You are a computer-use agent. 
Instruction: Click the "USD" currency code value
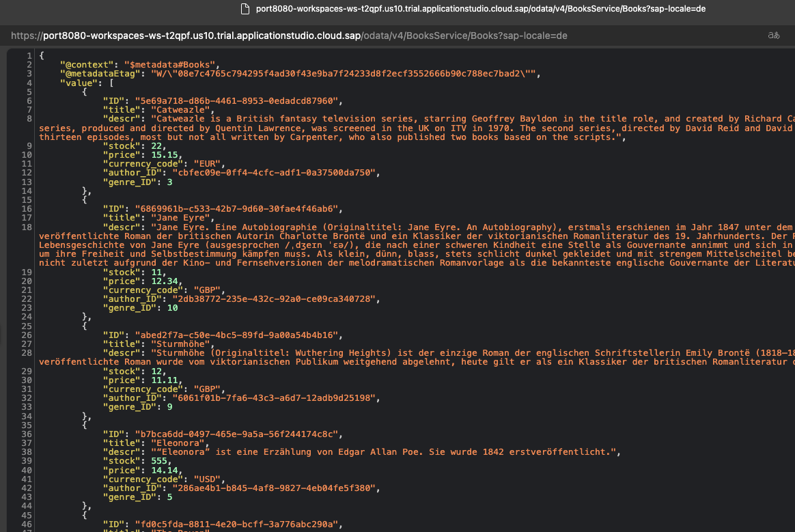tap(208, 479)
